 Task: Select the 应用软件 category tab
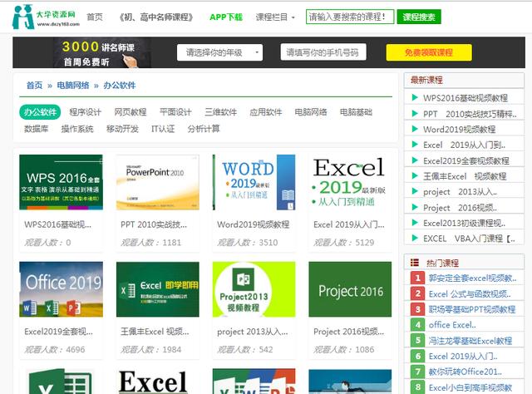tap(266, 112)
